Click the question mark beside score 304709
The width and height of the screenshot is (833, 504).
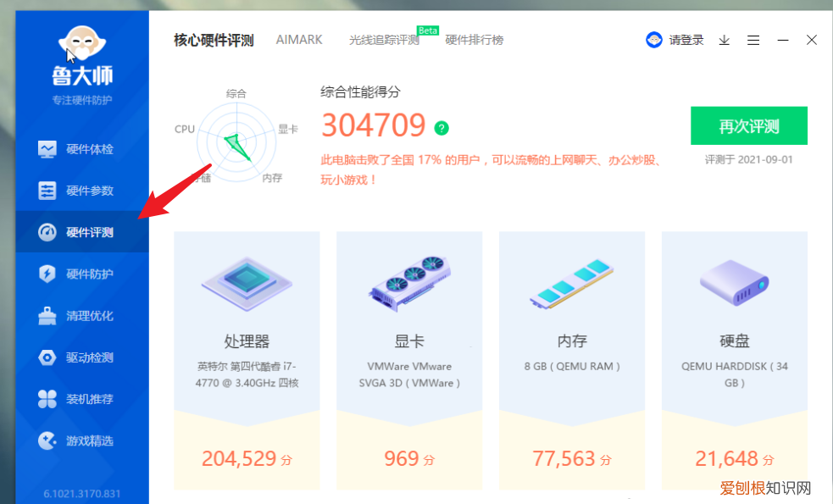tap(440, 128)
